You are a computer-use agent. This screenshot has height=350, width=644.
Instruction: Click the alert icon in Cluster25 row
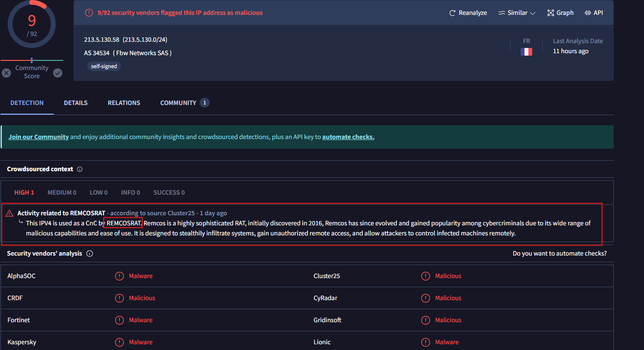click(426, 276)
